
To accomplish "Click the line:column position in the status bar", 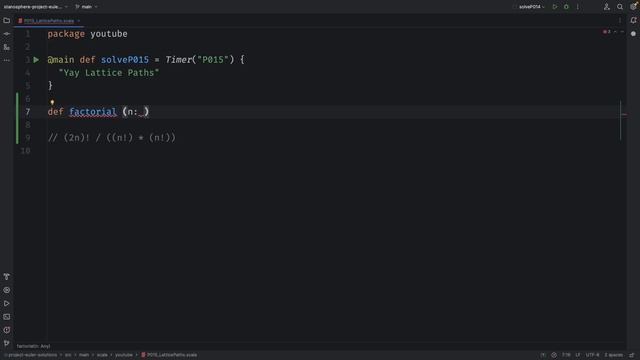I will (566, 355).
